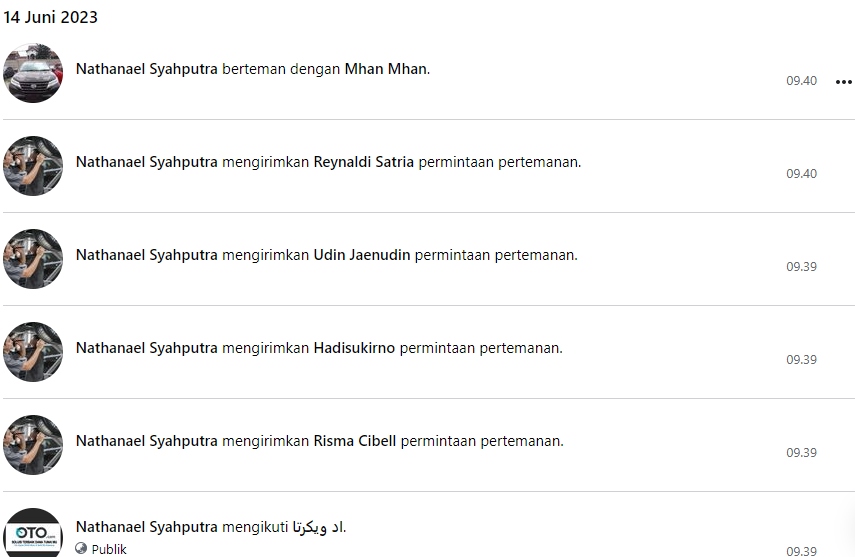The width and height of the screenshot is (855, 557).
Task: Open the Mhan Mhan profile link
Action: pos(386,69)
